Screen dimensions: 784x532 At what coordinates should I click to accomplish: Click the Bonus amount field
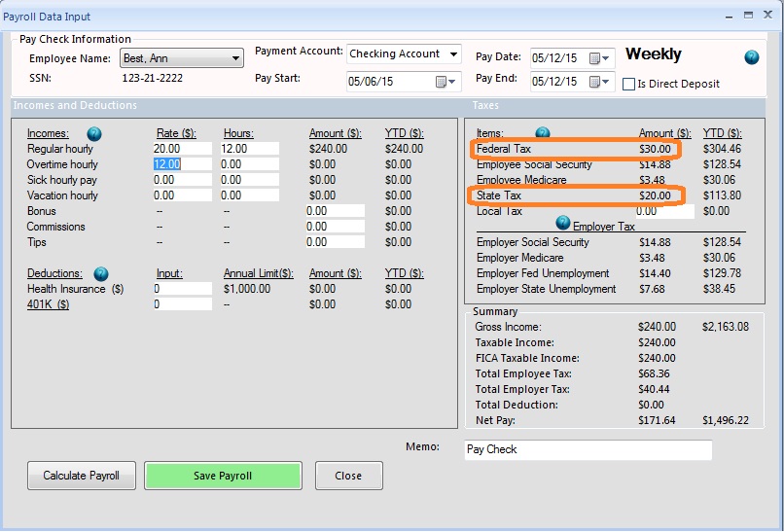pos(334,211)
